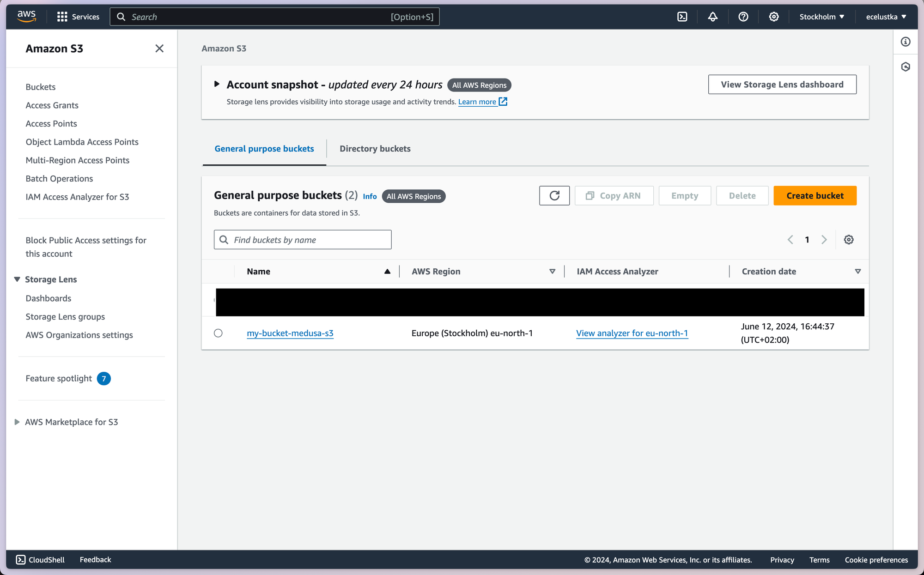Open the Services grid menu icon
The width and height of the screenshot is (924, 575).
click(x=62, y=17)
